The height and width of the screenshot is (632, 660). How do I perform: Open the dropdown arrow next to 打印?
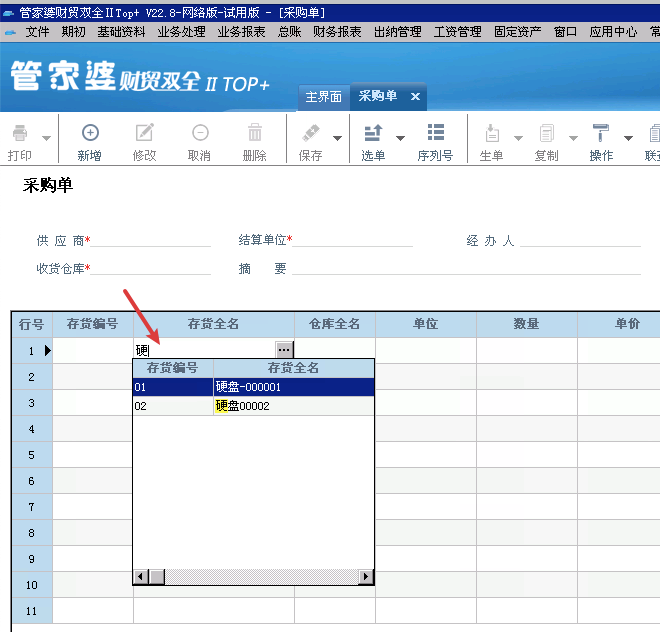(47, 138)
